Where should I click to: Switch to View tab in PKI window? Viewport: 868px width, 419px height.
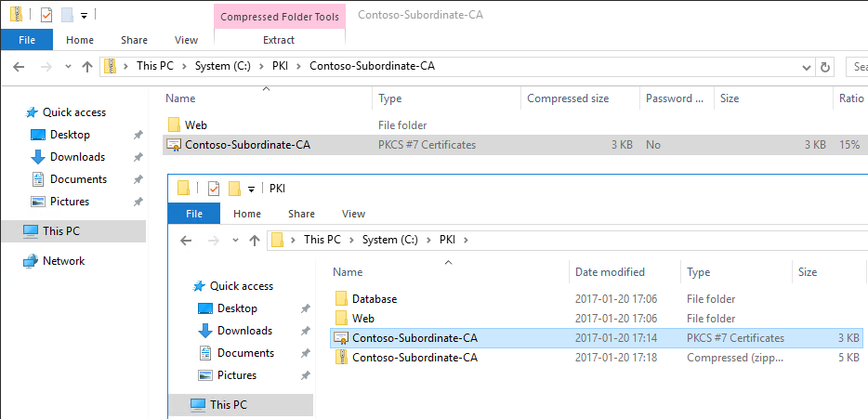click(354, 214)
